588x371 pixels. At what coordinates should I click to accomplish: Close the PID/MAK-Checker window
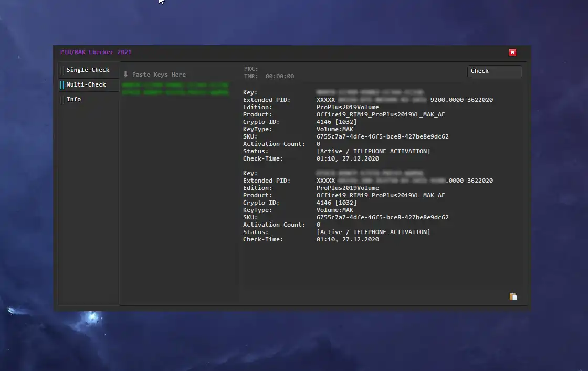click(x=512, y=52)
